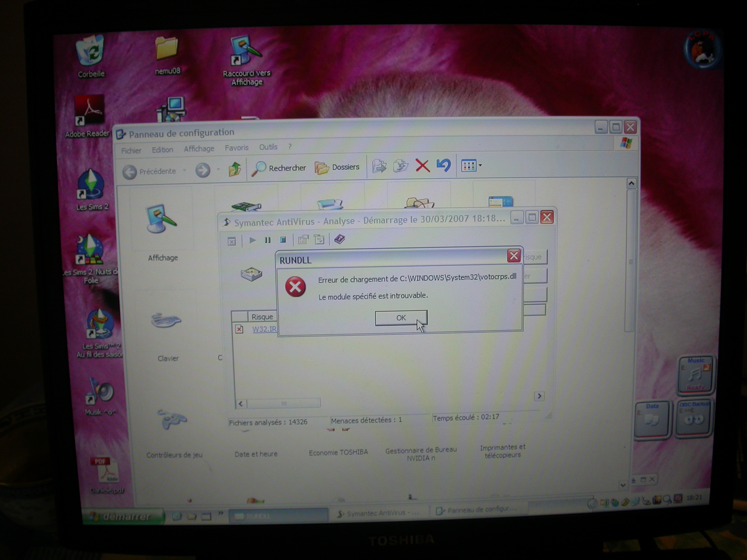Go up one folder level
Screen dimensions: 747x560
[x=234, y=169]
